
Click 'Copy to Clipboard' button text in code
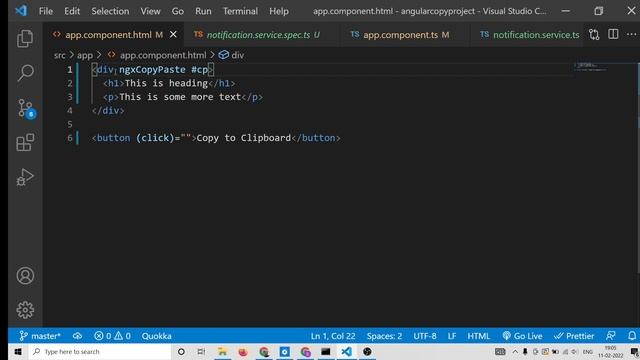tap(243, 138)
